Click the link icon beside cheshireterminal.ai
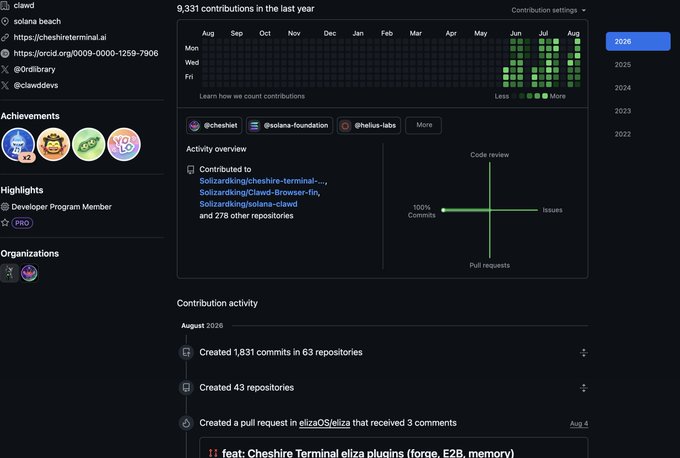 5,37
